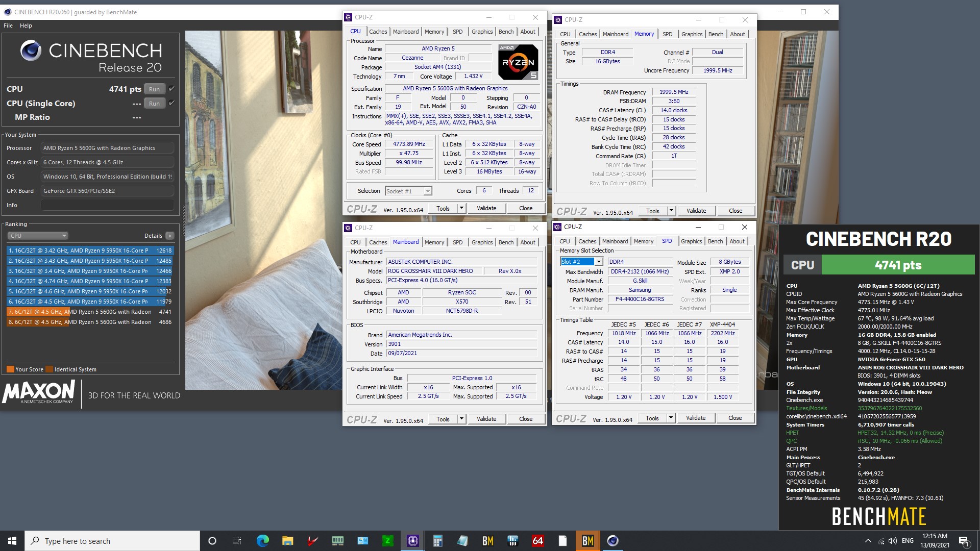Click the ENG language indicator
Image resolution: width=980 pixels, height=551 pixels.
[908, 541]
